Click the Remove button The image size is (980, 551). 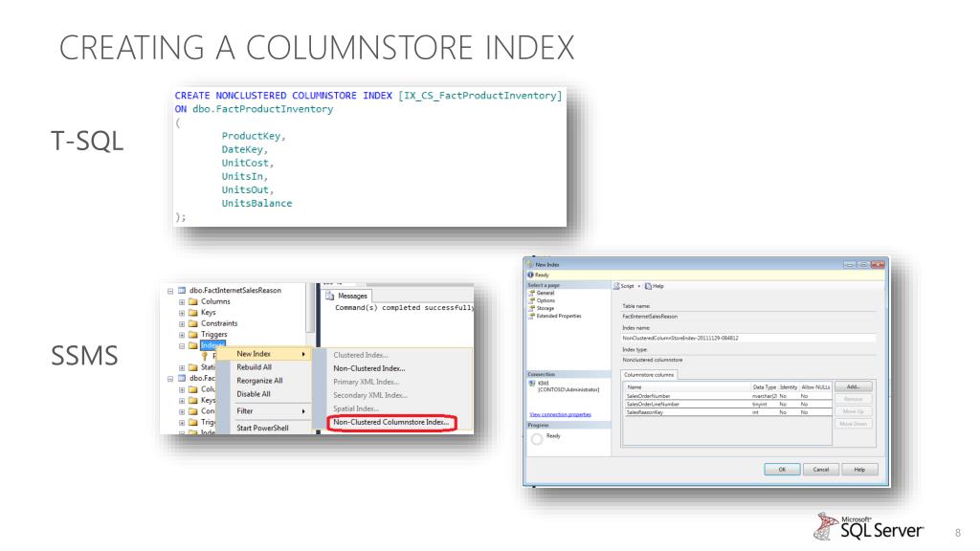[853, 399]
